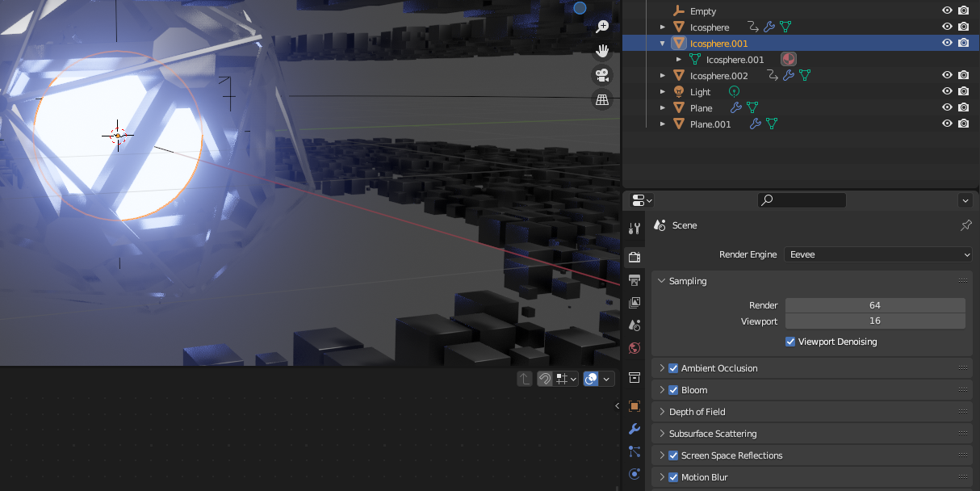The height and width of the screenshot is (491, 980).
Task: Hide the Light in viewport
Action: coord(948,91)
